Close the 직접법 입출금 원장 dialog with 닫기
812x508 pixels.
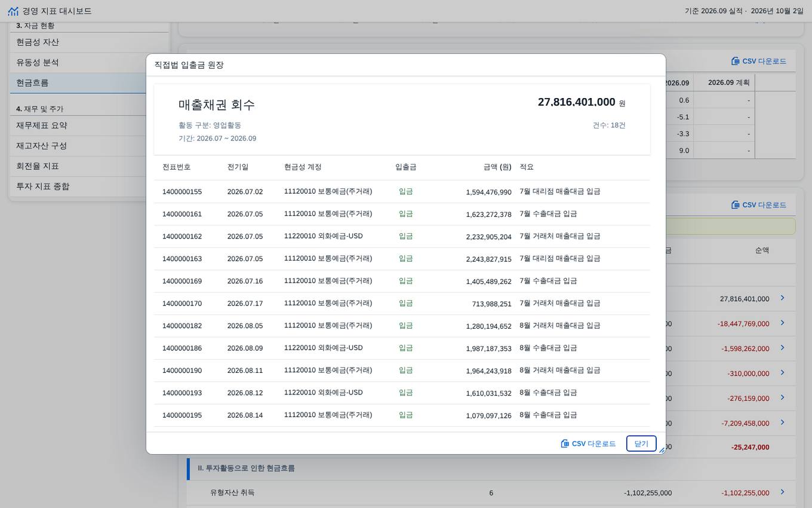point(641,443)
